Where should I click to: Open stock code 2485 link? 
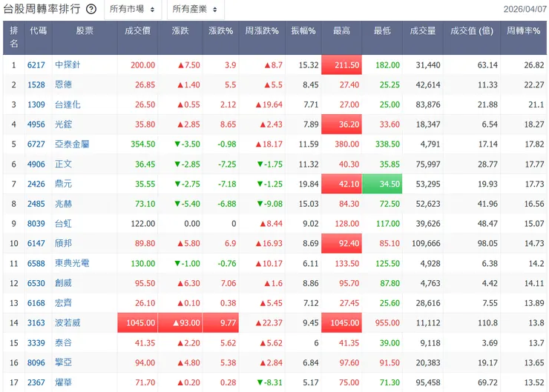36,204
